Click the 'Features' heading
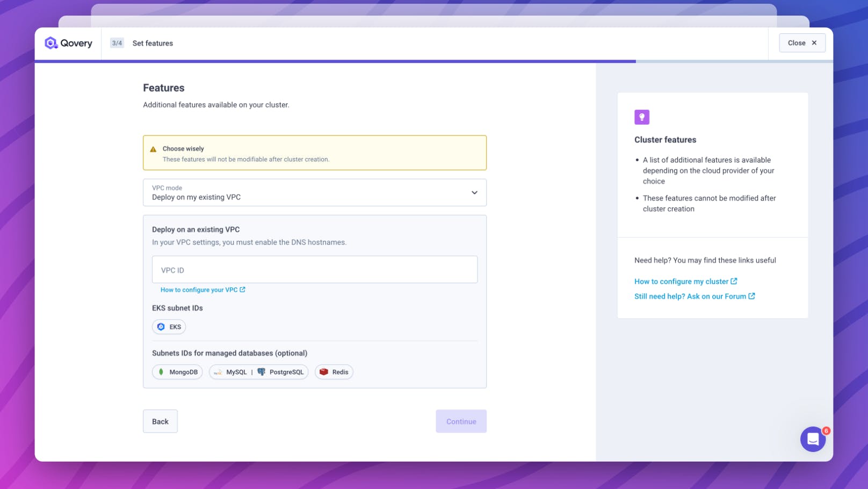Image resolution: width=868 pixels, height=489 pixels. pos(164,88)
